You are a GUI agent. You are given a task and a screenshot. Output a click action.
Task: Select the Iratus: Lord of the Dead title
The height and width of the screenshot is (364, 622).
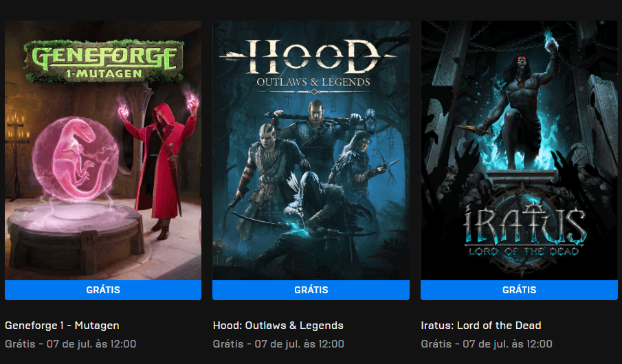click(481, 326)
